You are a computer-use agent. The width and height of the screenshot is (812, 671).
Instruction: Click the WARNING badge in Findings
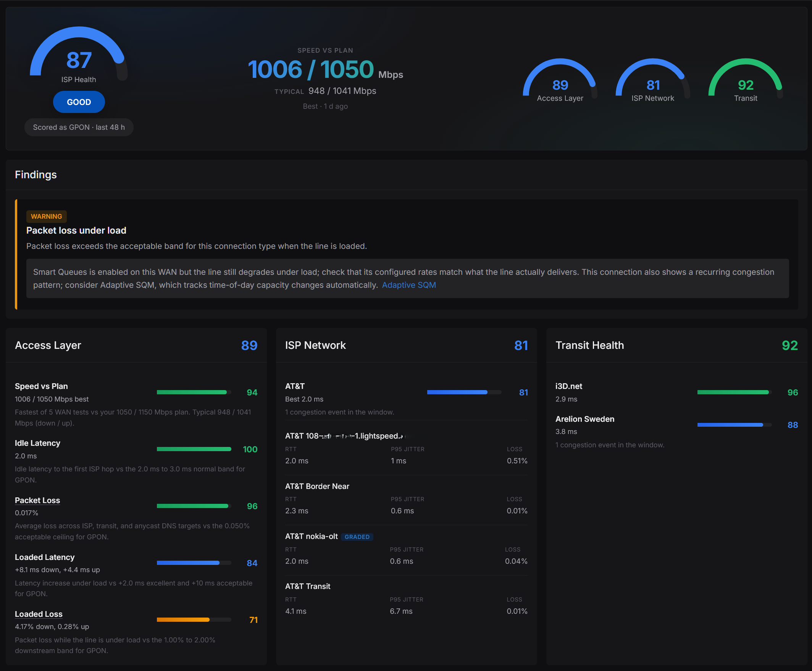47,216
